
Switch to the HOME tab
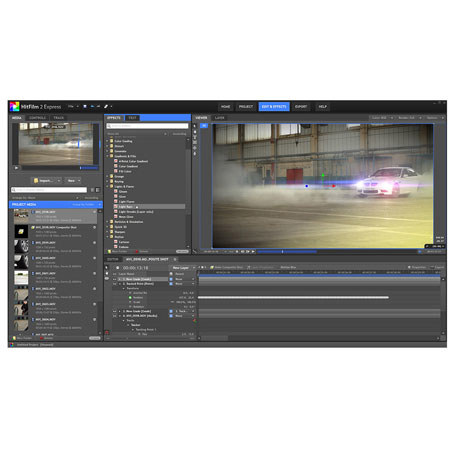pos(226,107)
